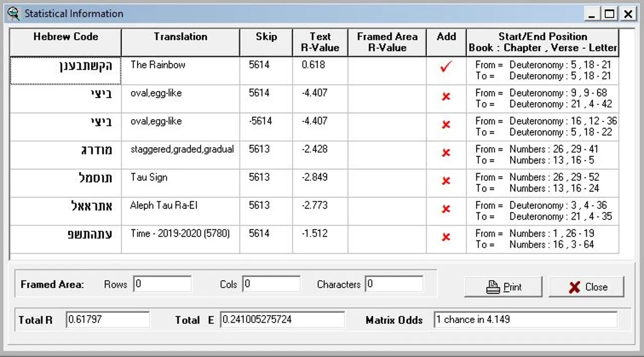This screenshot has width=644, height=357.
Task: Click 'From = Deuteronomy : 9 , 9 - 68'
Action: [541, 93]
